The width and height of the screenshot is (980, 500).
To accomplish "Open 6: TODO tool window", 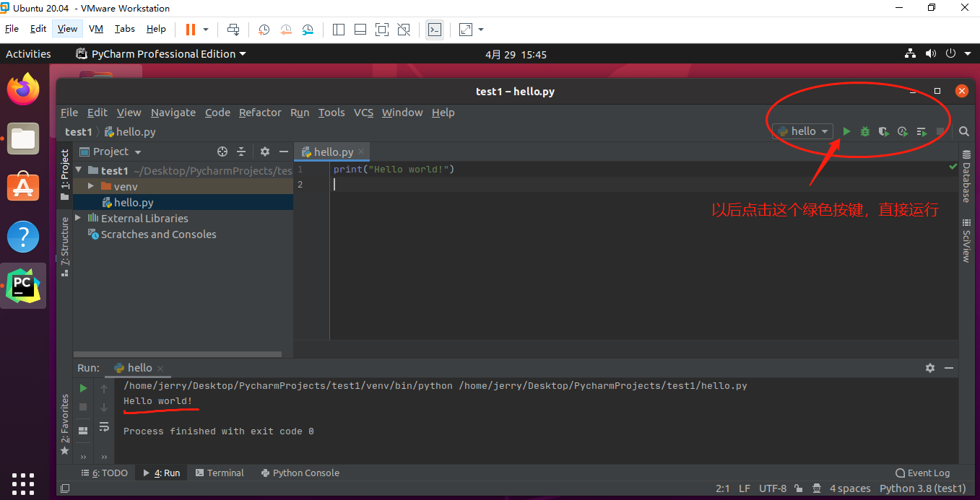I will 104,473.
